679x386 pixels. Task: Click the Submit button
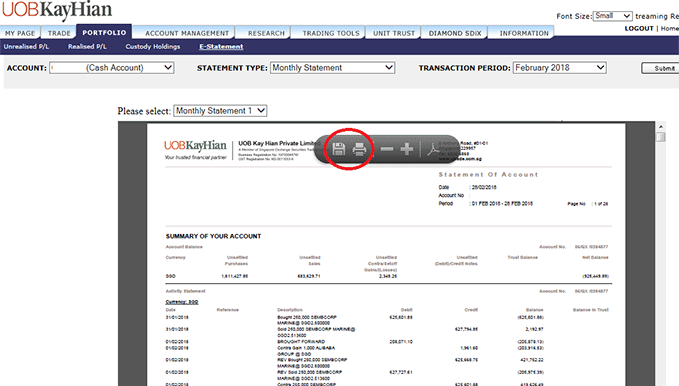(660, 68)
